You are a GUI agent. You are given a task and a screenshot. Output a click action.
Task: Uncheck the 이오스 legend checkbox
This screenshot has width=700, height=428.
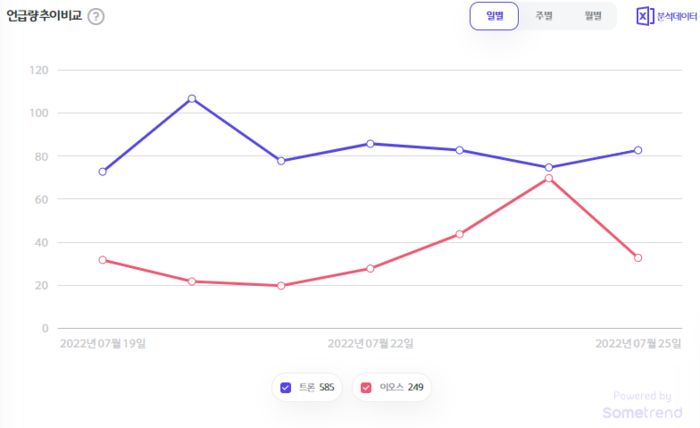point(366,388)
